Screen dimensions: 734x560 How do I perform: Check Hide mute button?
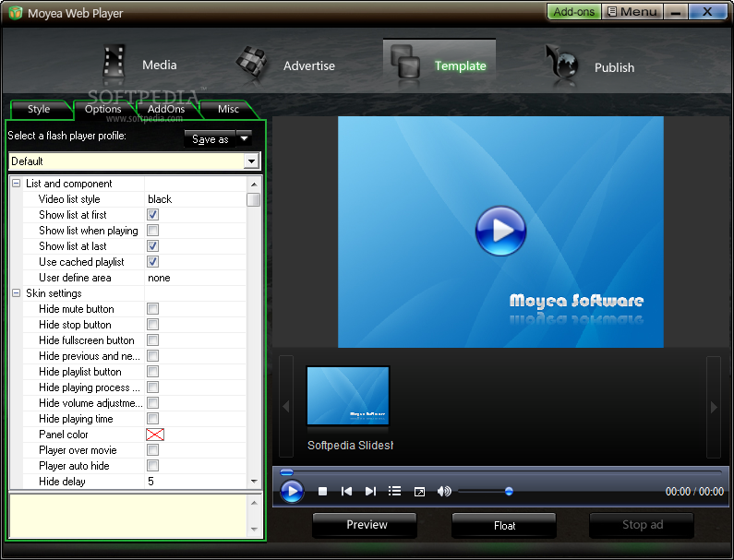152,309
